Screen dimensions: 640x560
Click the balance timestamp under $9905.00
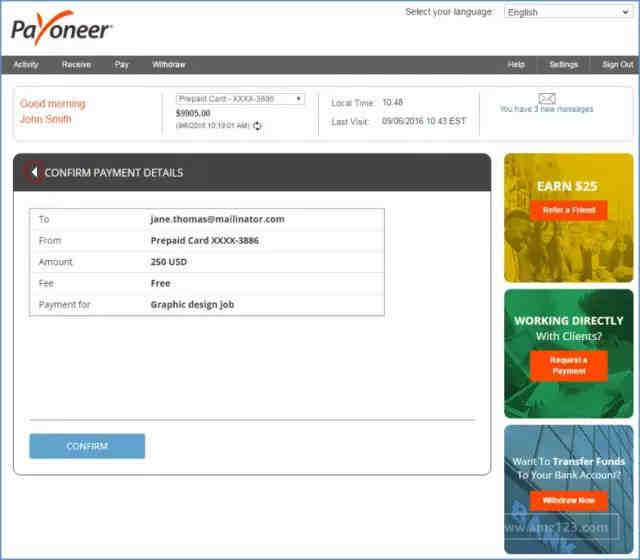coord(213,125)
